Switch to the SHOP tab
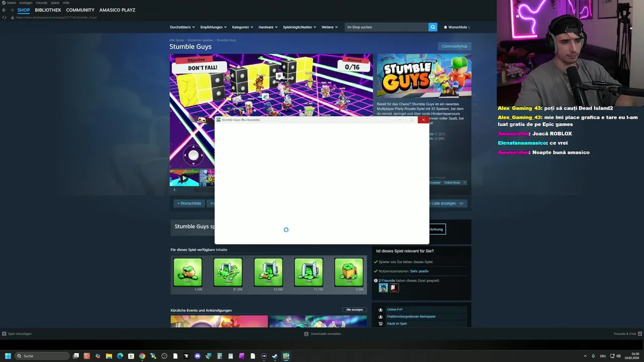The image size is (644, 362). (x=24, y=10)
